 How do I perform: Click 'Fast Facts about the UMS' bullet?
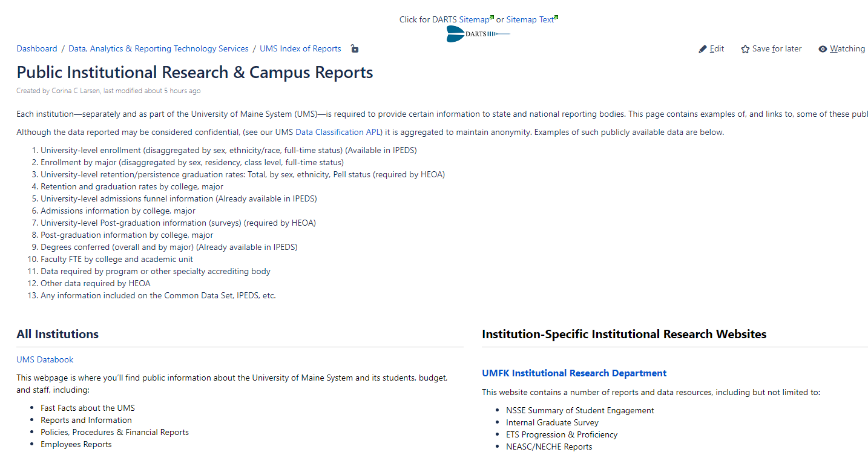point(88,408)
